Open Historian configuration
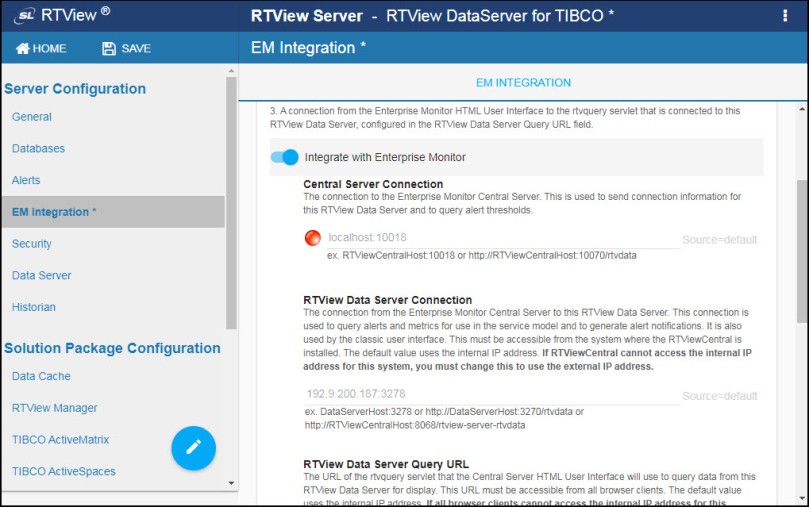The image size is (809, 507). coord(34,307)
